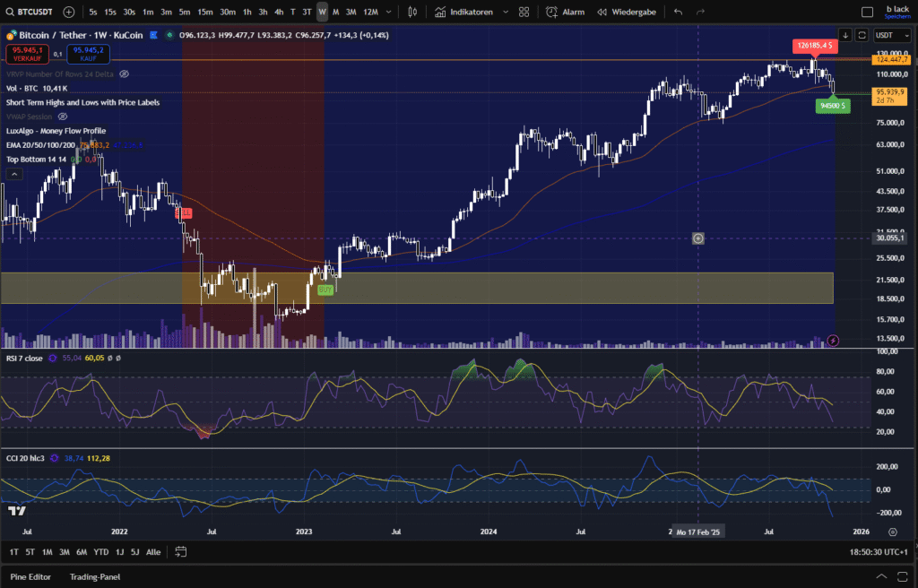Image resolution: width=918 pixels, height=588 pixels.
Task: Open the candlestick chart type selector
Action: (x=411, y=12)
